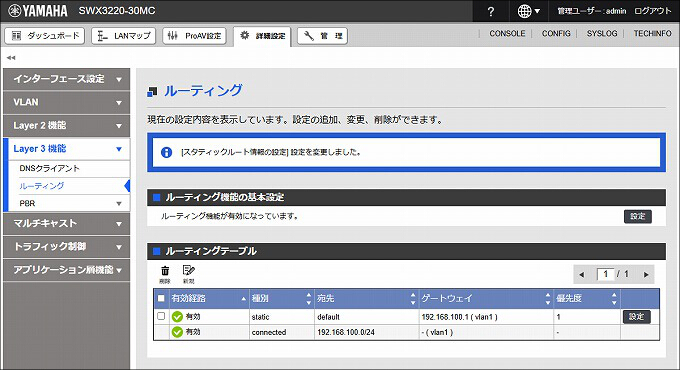Open the CONSOLE link
This screenshot has width=680, height=370.
coord(507,33)
